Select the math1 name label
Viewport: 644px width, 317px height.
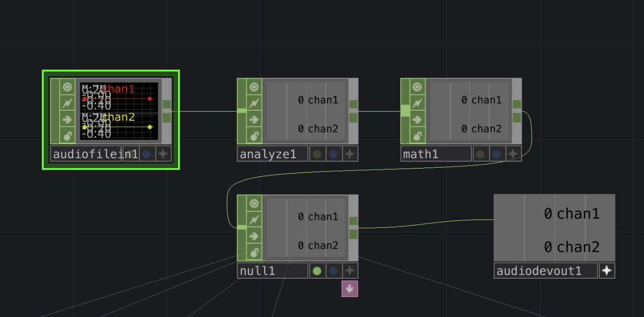(436, 154)
